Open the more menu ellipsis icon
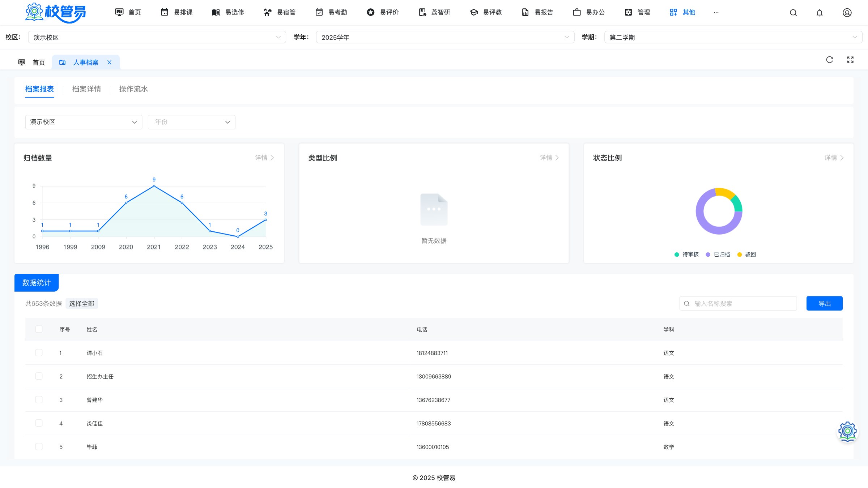The image size is (868, 488). [716, 13]
